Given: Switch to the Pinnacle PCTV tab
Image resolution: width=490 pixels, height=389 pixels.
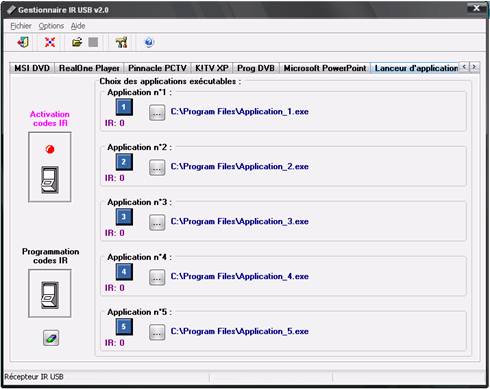Looking at the screenshot, I should [x=157, y=68].
